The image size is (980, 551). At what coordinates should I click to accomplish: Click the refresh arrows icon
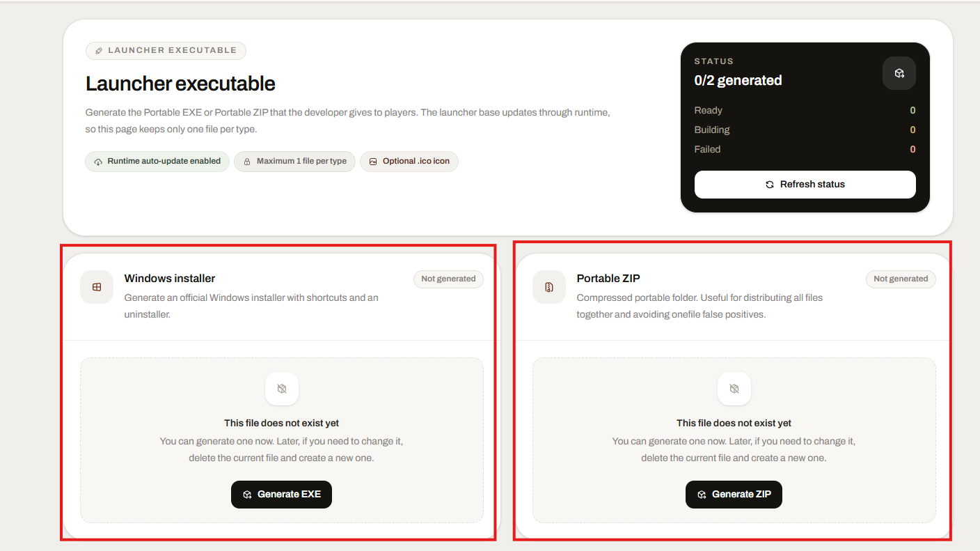(x=770, y=185)
